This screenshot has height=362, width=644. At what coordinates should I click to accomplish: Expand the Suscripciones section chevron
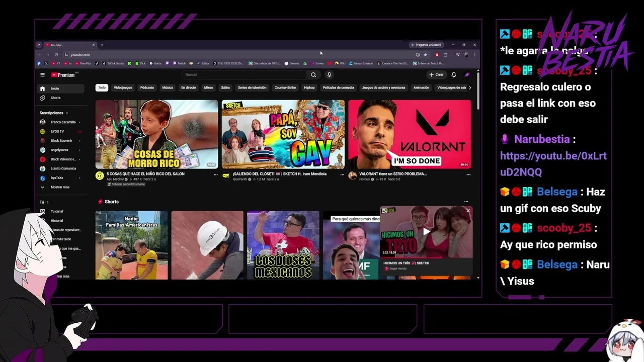click(x=66, y=113)
